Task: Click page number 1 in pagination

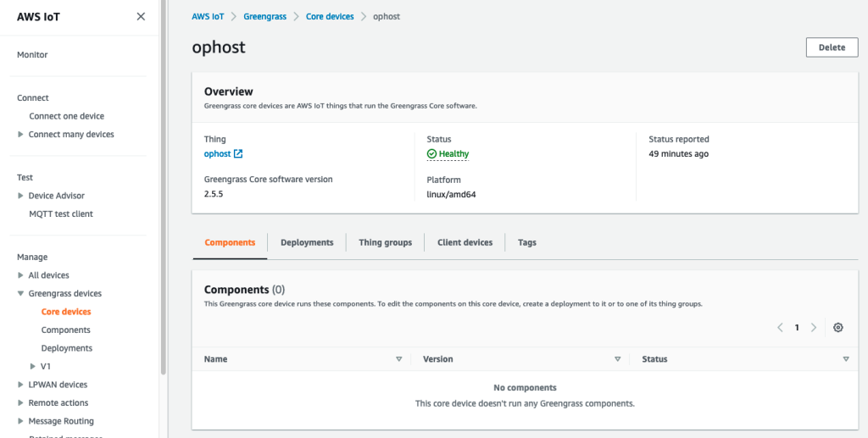Action: [x=797, y=327]
